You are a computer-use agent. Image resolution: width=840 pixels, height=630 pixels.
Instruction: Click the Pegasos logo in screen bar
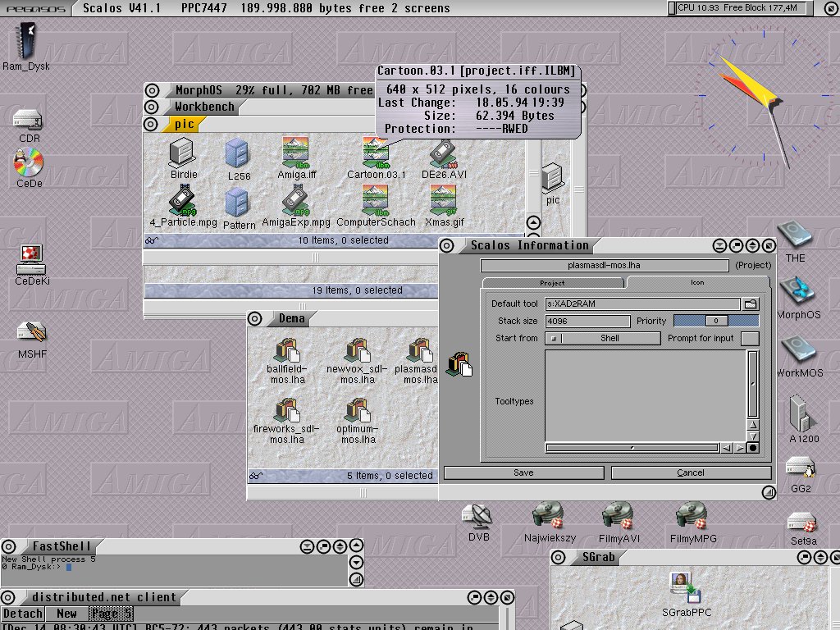(x=36, y=8)
